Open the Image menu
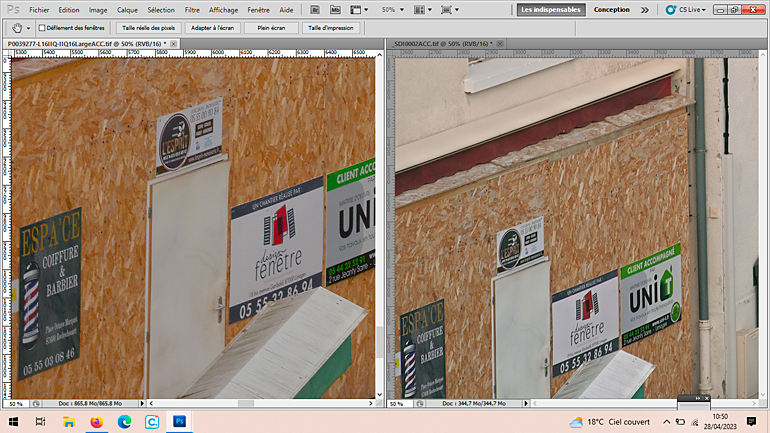770x433 pixels. click(x=98, y=10)
